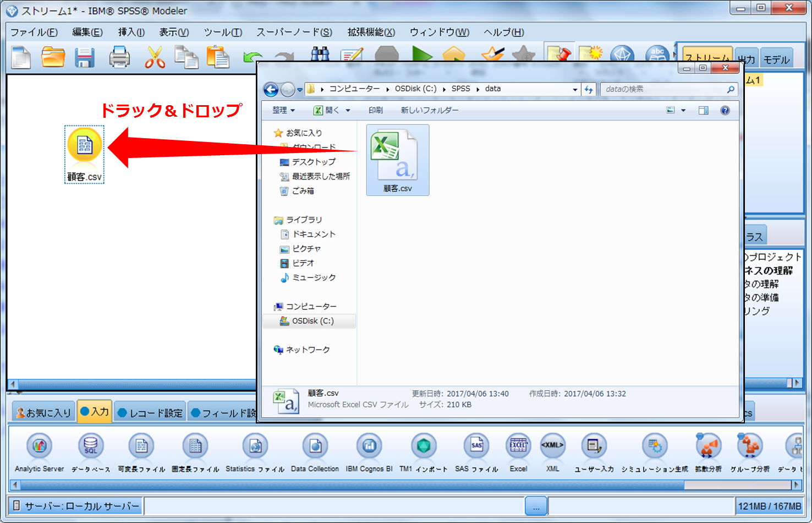Select the TM1 インポート node
Image resolution: width=812 pixels, height=523 pixels.
click(423, 453)
